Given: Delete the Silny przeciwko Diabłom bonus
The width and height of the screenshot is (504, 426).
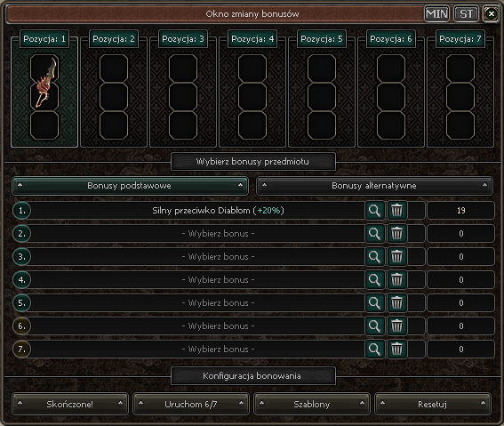Looking at the screenshot, I should [x=396, y=211].
